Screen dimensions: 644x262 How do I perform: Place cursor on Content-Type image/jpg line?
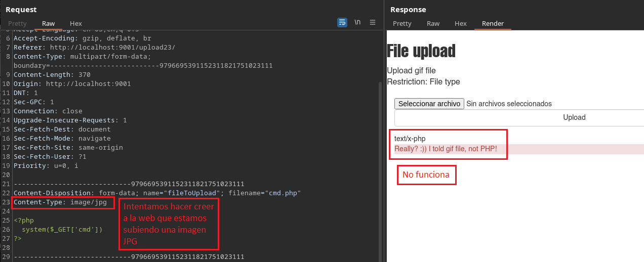(60, 202)
